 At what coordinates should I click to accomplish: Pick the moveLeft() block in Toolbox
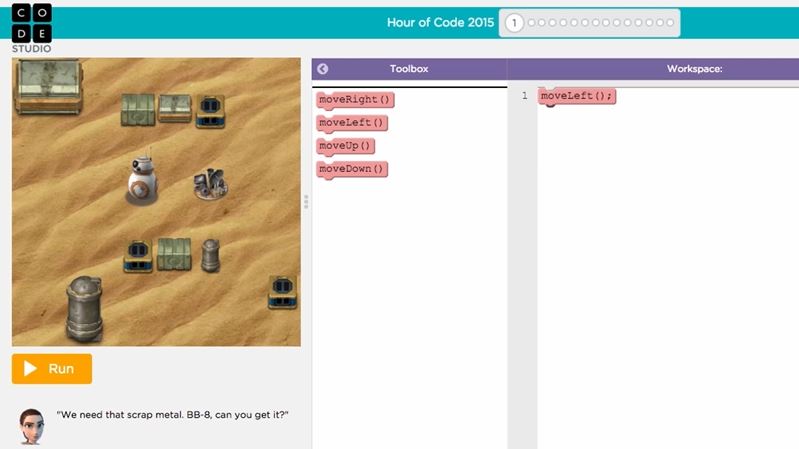point(352,123)
